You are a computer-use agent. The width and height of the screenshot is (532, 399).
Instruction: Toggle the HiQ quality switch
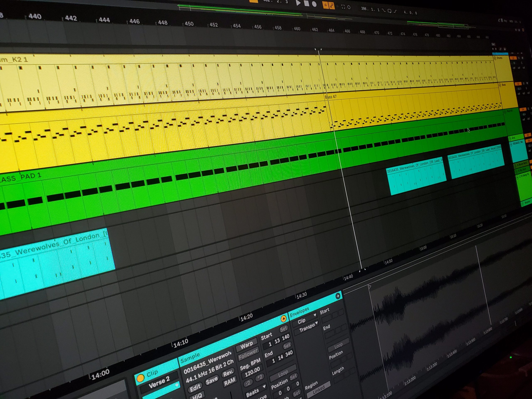(x=197, y=396)
